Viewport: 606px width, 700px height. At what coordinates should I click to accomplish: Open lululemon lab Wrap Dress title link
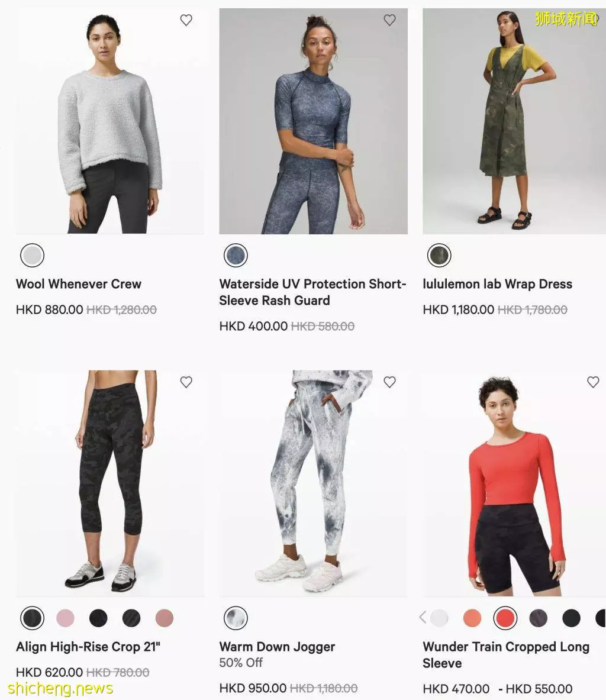(x=498, y=284)
